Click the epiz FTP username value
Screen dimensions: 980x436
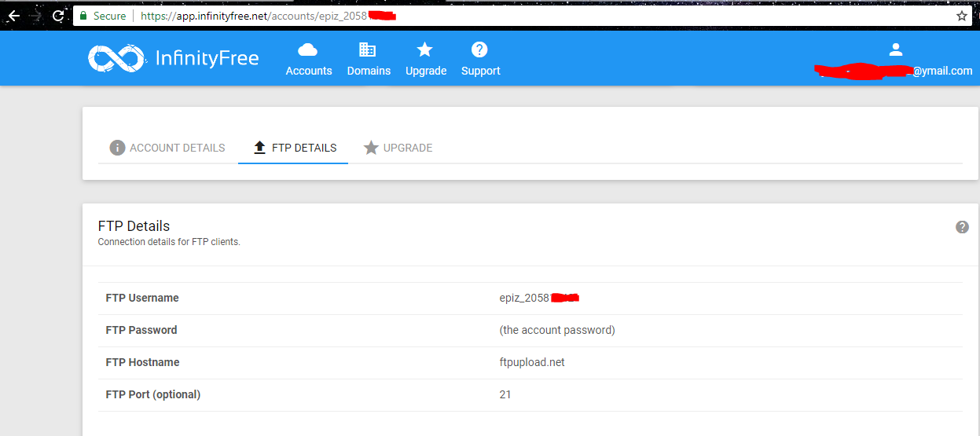pyautogui.click(x=525, y=298)
